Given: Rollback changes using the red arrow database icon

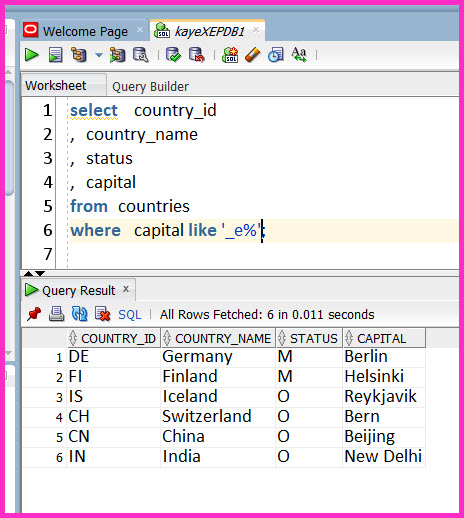Looking at the screenshot, I should coord(197,55).
